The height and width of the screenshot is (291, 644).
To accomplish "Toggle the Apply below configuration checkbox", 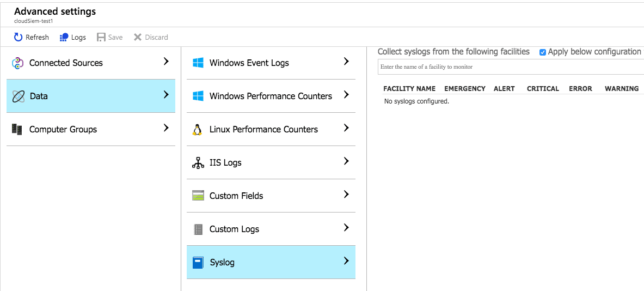I will [x=543, y=52].
